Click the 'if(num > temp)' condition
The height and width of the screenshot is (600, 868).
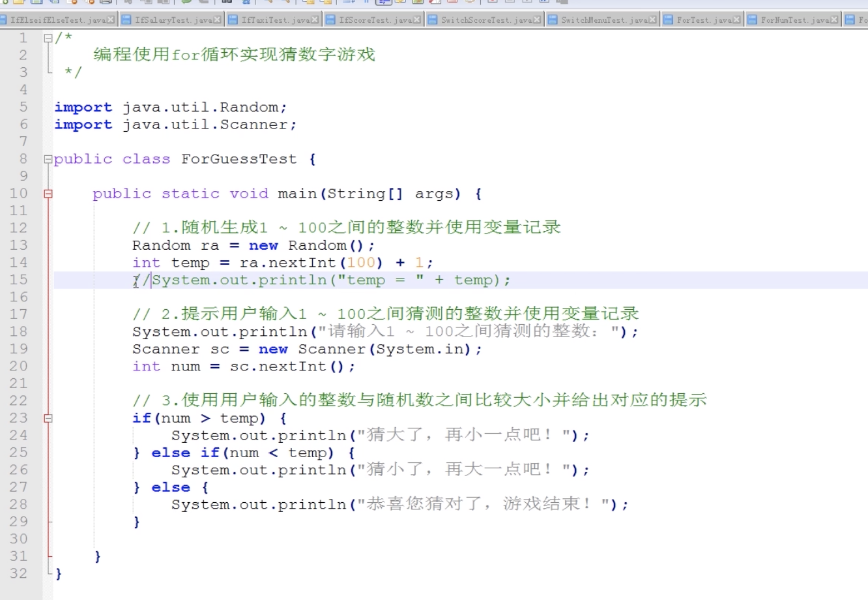(x=199, y=418)
